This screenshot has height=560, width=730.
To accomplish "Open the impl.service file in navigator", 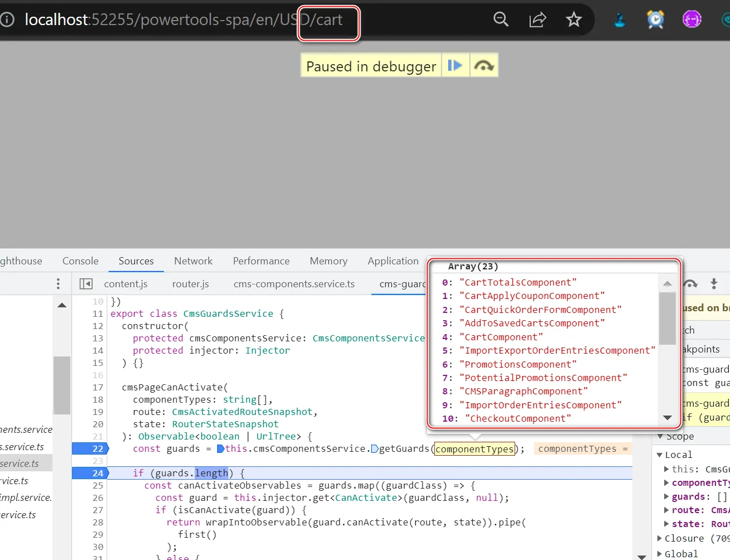I will 26,498.
